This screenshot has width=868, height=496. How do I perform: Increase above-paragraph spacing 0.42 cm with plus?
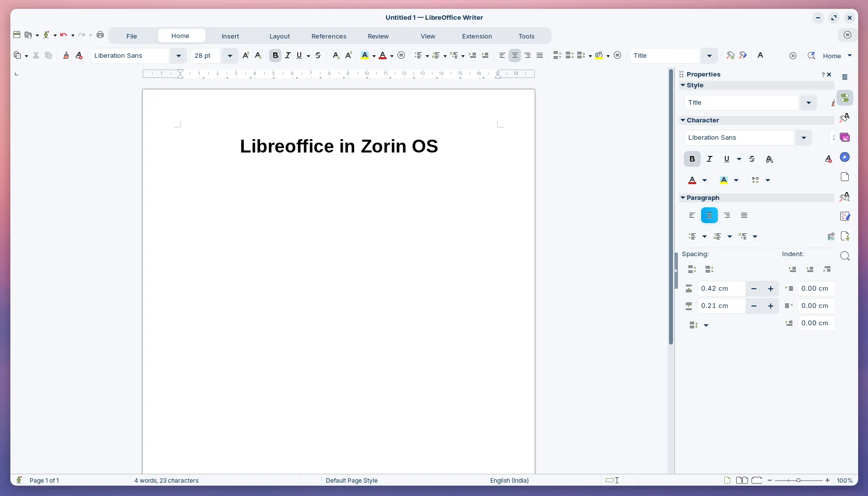(770, 289)
